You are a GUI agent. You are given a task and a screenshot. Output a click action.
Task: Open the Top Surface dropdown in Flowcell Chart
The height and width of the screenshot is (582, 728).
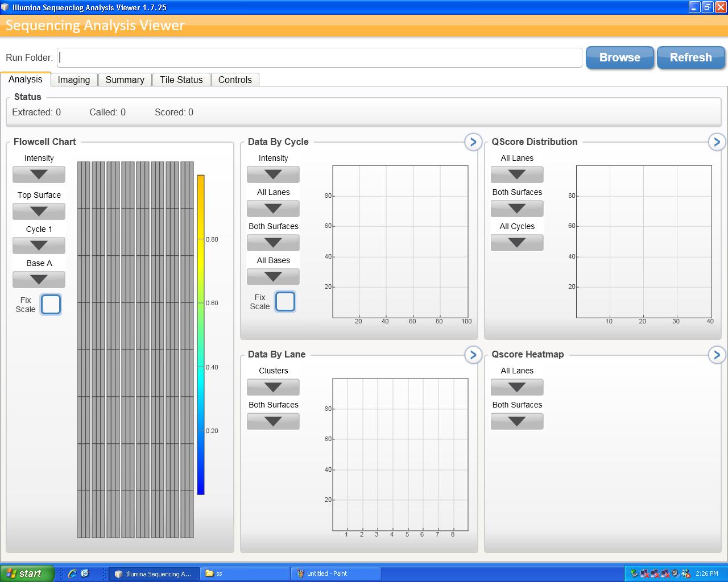[x=39, y=211]
